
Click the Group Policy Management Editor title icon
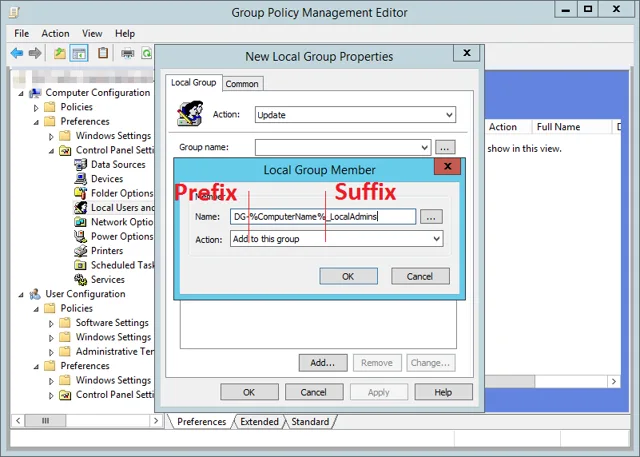[14, 13]
